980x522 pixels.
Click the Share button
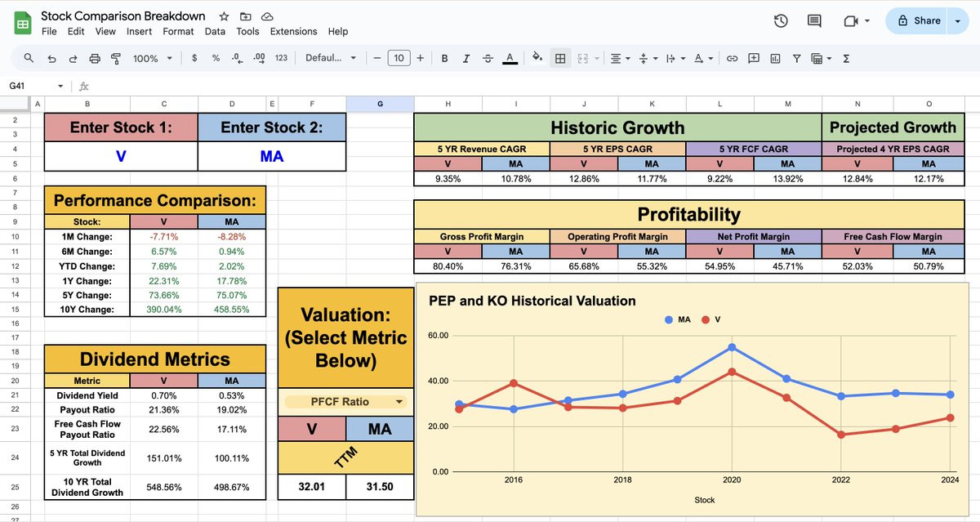click(918, 21)
